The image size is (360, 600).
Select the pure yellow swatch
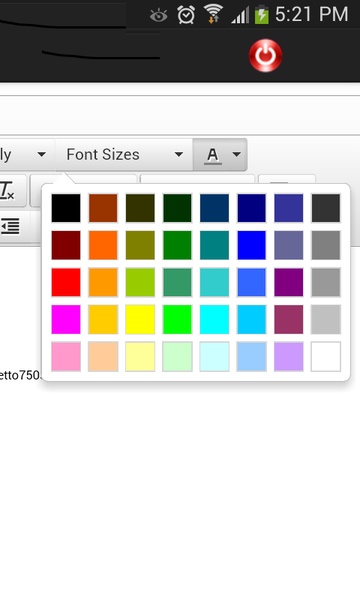pyautogui.click(x=140, y=319)
